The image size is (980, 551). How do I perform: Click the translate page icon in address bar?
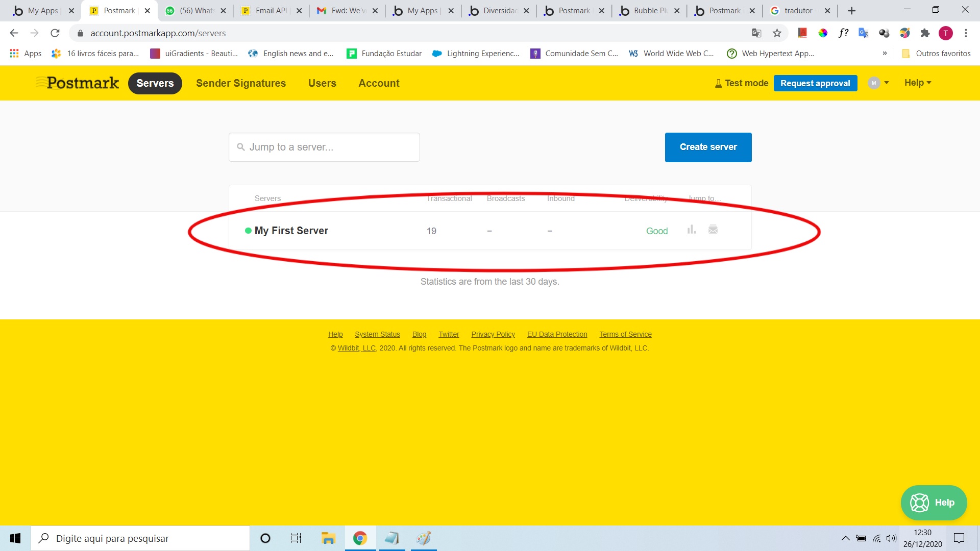click(x=756, y=33)
